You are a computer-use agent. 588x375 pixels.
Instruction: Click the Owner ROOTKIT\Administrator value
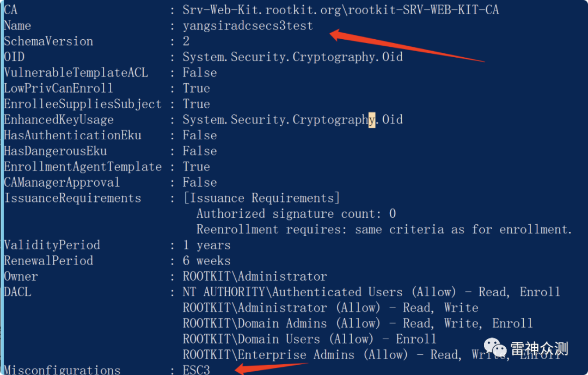click(x=255, y=276)
